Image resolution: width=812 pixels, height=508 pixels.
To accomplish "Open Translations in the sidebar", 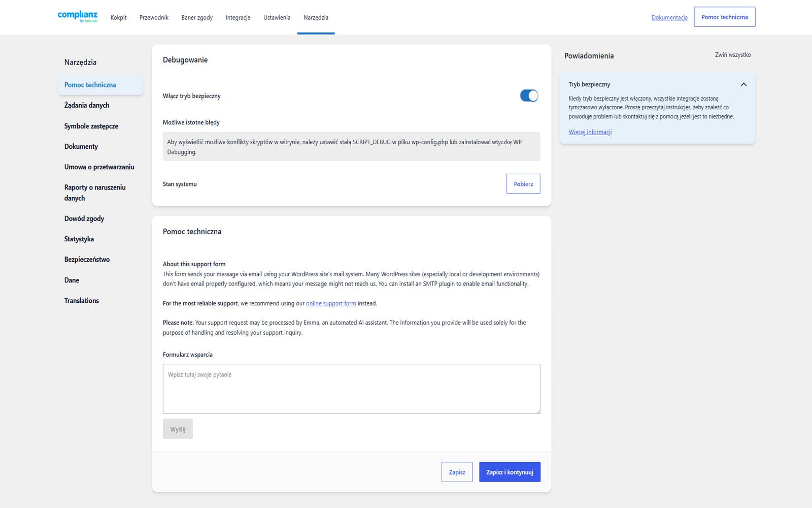I will [81, 300].
